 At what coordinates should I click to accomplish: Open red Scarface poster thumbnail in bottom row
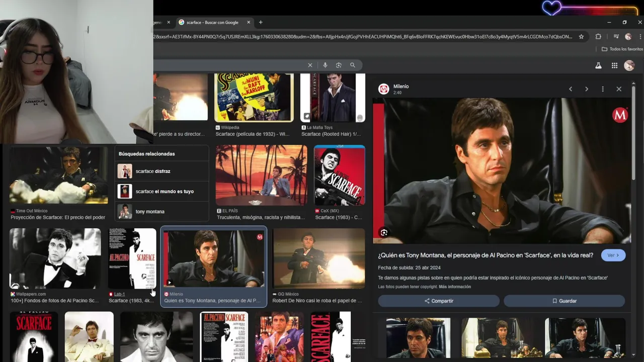[x=34, y=336]
